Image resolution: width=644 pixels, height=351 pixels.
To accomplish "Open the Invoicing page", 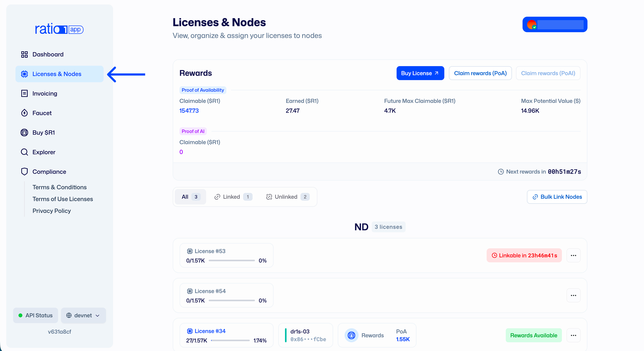I will [60, 94].
